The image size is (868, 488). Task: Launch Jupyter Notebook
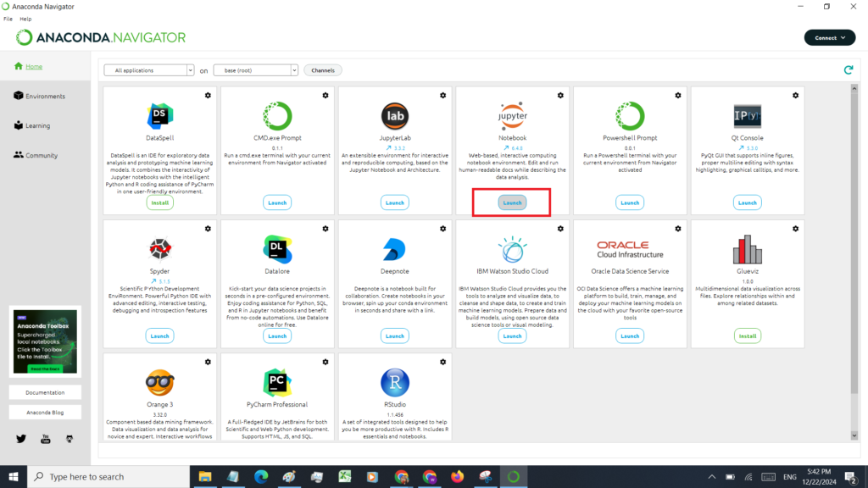pyautogui.click(x=512, y=202)
